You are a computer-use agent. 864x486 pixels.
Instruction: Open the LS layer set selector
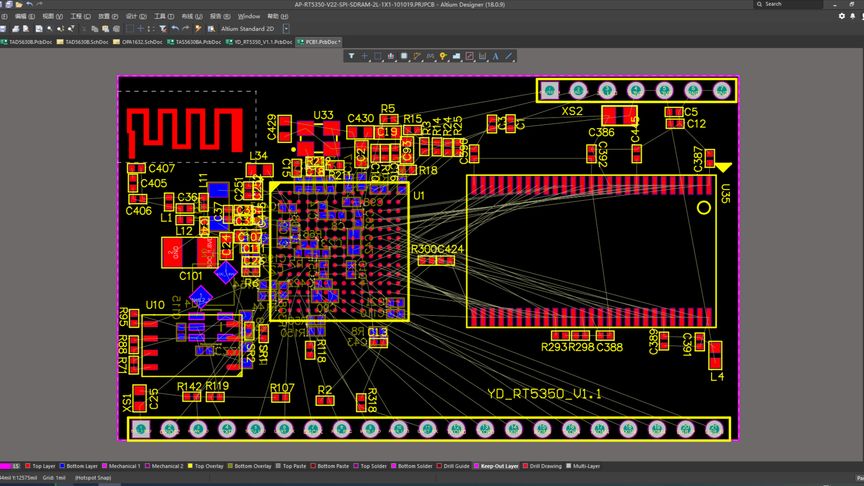(10, 466)
